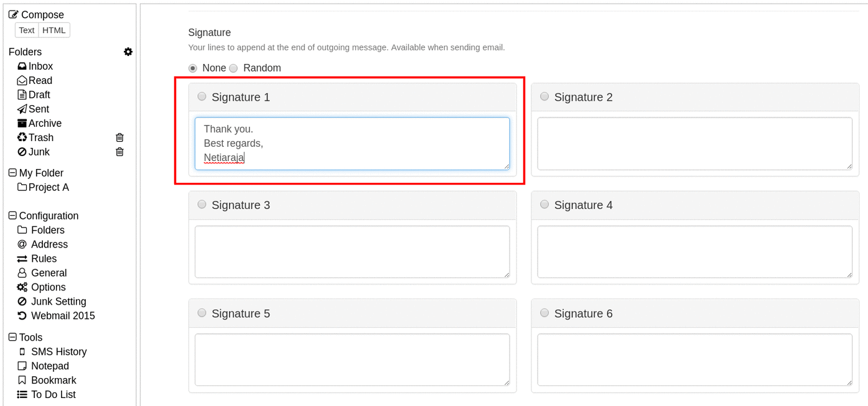Screen dimensions: 868x406
Task: Collapse the Tools section
Action: pyautogui.click(x=12, y=337)
